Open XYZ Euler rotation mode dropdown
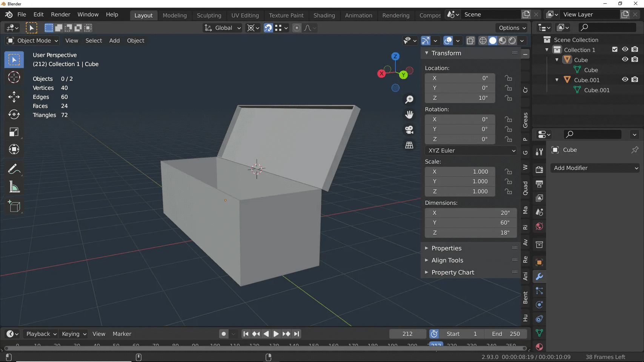Screen dimensions: 644x362 point(471,150)
